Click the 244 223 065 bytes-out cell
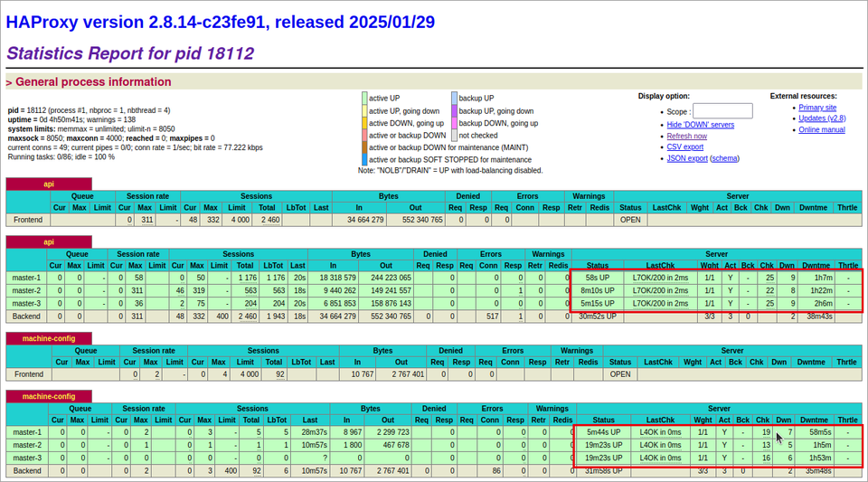 [x=386, y=278]
